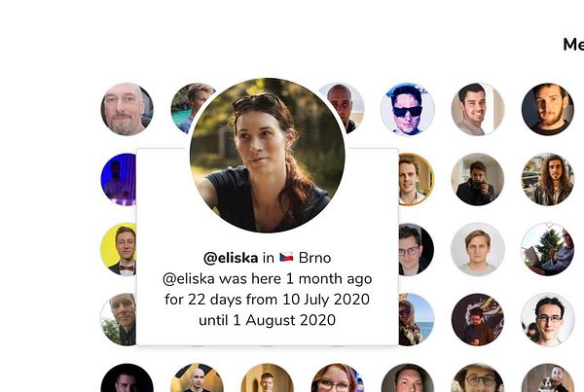Screen dimensions: 584x392
Task: Click the enlarged @eliska profile photo
Action: point(268,156)
